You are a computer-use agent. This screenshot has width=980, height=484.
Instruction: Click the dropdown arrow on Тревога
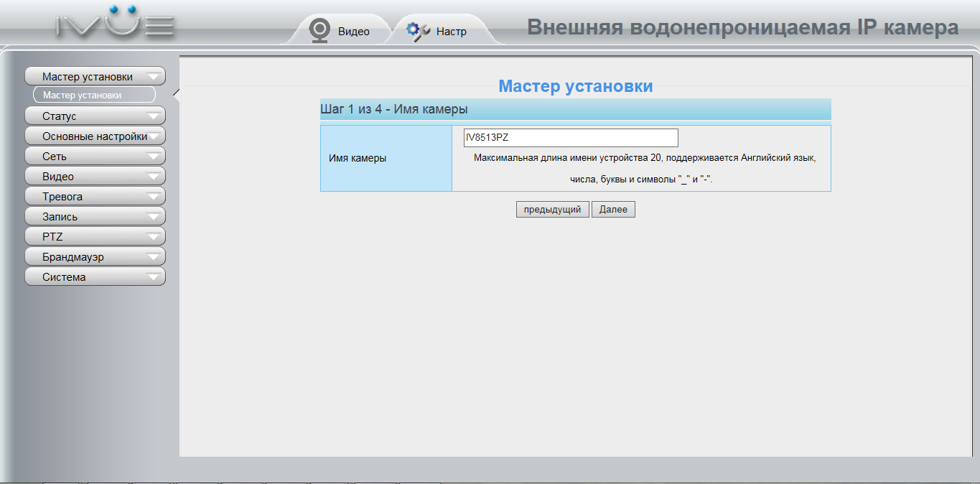[x=154, y=196]
